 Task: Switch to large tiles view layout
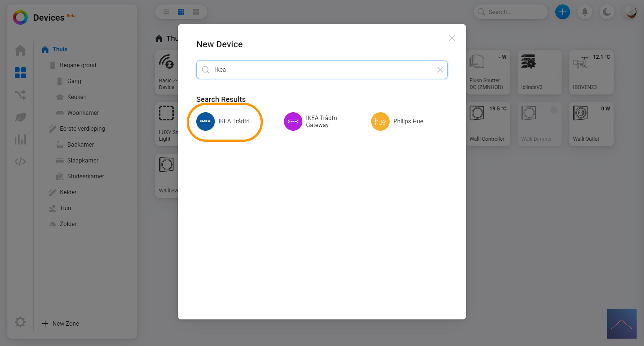coord(196,12)
